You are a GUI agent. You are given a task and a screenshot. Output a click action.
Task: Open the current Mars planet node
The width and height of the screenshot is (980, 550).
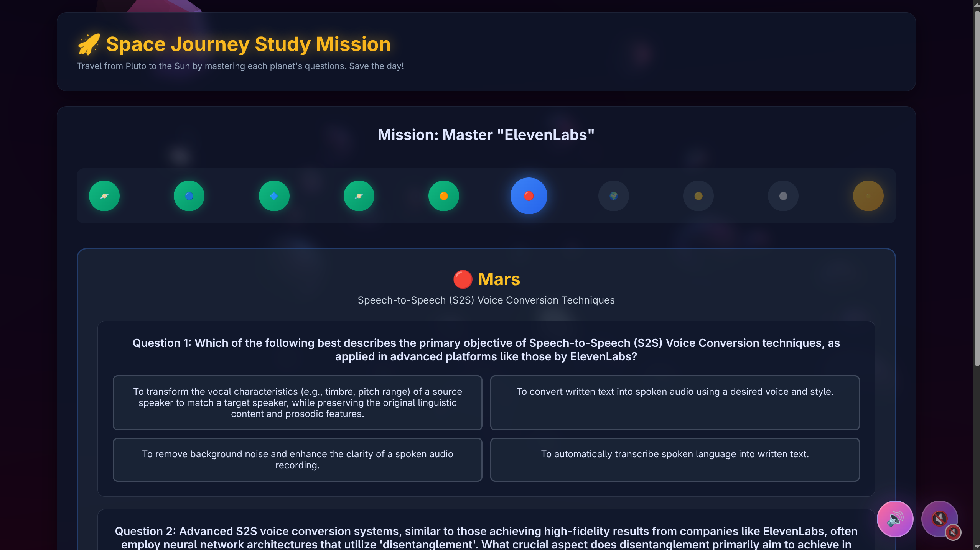(528, 195)
